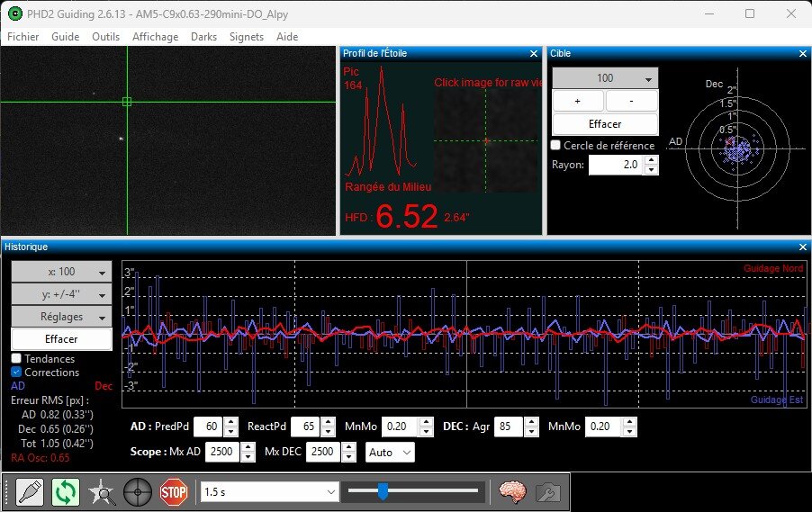
Task: Decrease ReactPd with the down arrow
Action: 328,432
